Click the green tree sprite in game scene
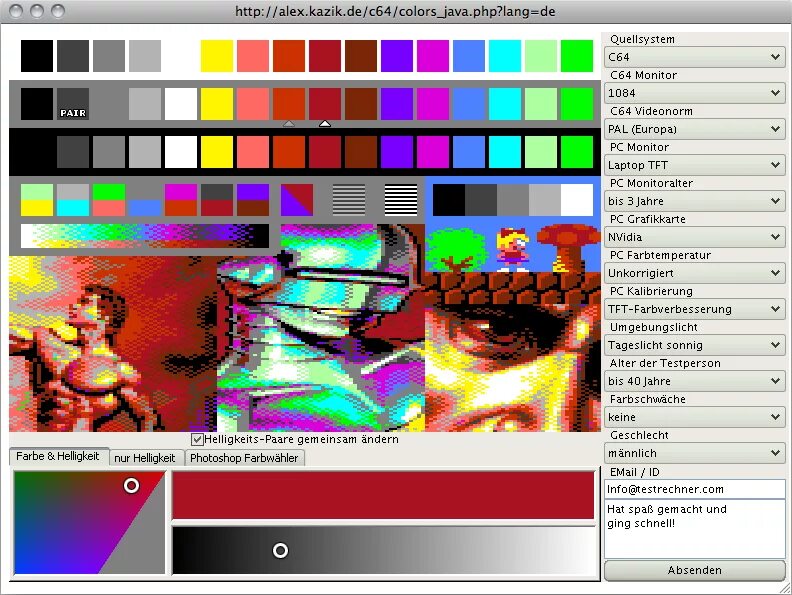The height and width of the screenshot is (595, 792). [x=456, y=250]
